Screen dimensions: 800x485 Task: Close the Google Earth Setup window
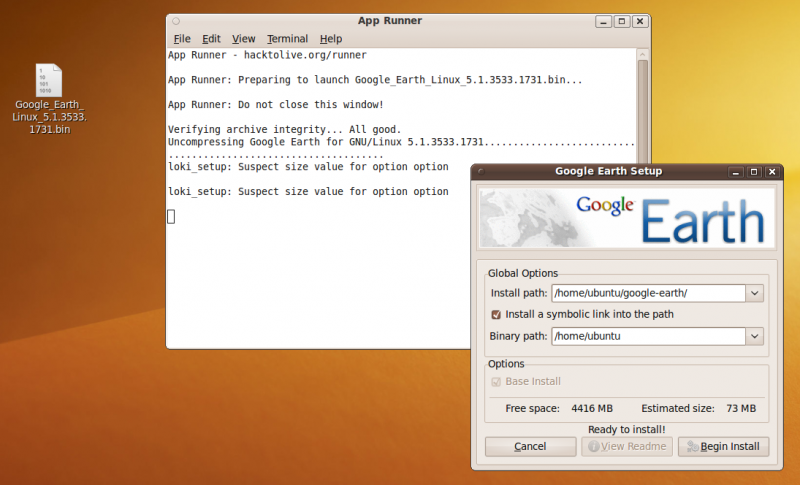pyautogui.click(x=772, y=172)
